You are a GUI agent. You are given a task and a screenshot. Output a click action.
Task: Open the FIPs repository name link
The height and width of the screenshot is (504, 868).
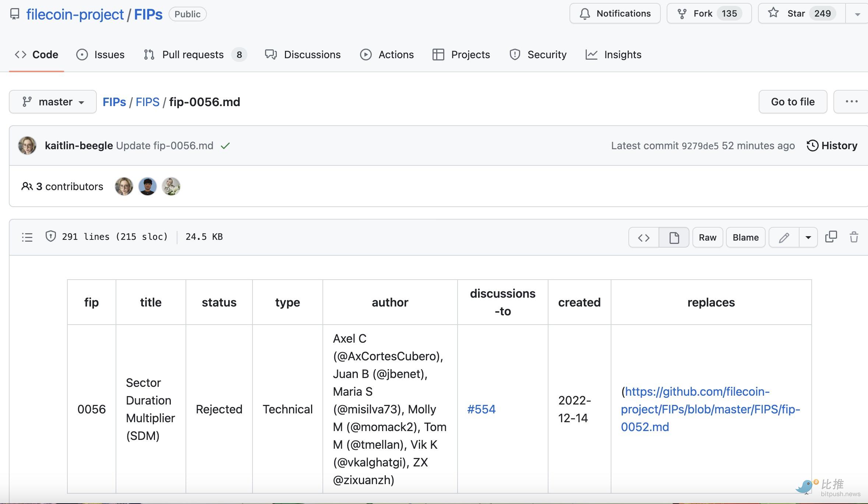click(x=148, y=14)
